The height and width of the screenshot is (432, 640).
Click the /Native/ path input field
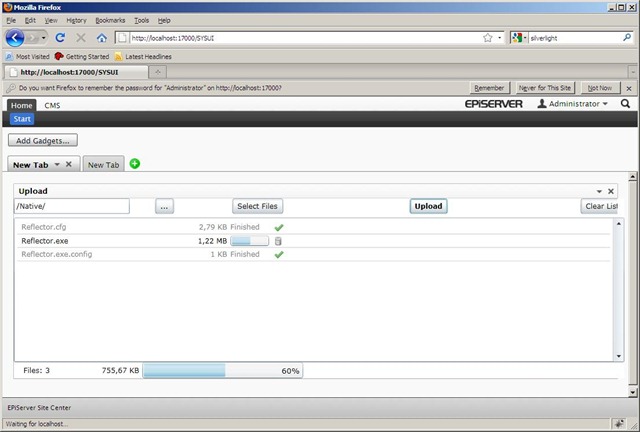pos(72,206)
